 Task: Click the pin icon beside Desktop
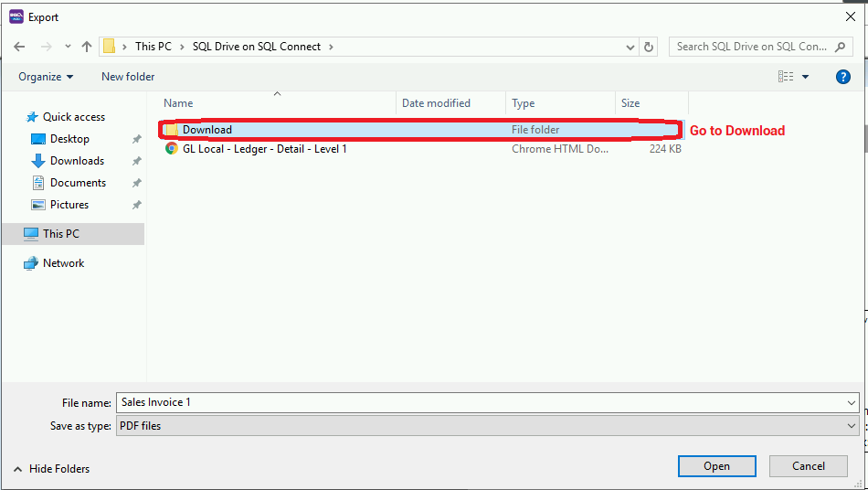(x=136, y=140)
